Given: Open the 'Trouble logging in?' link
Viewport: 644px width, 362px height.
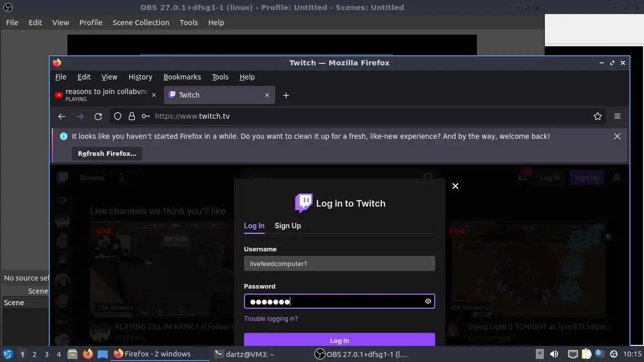Looking at the screenshot, I should pyautogui.click(x=271, y=319).
